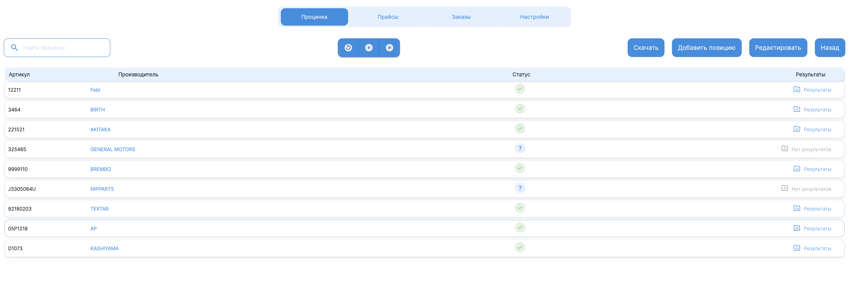This screenshot has width=868, height=295.
Task: Click the play icon button
Action: pos(369,47)
